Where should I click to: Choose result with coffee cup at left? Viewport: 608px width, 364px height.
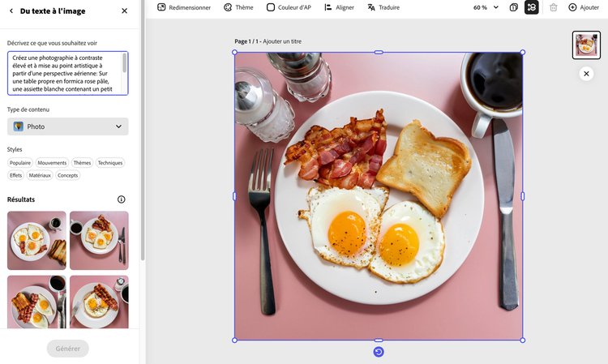coord(99,240)
